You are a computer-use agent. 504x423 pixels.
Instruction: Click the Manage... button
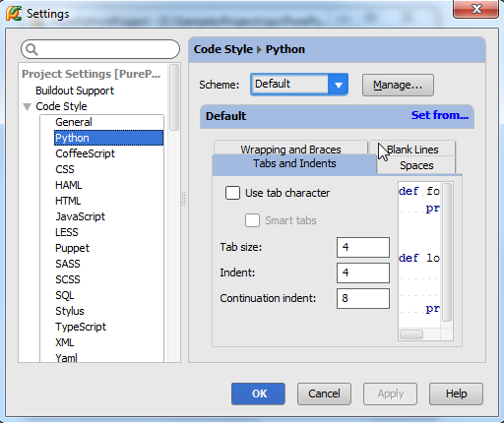coord(398,85)
